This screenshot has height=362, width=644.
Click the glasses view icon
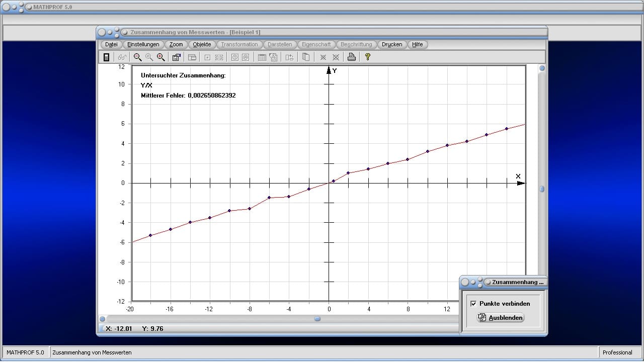tap(122, 57)
